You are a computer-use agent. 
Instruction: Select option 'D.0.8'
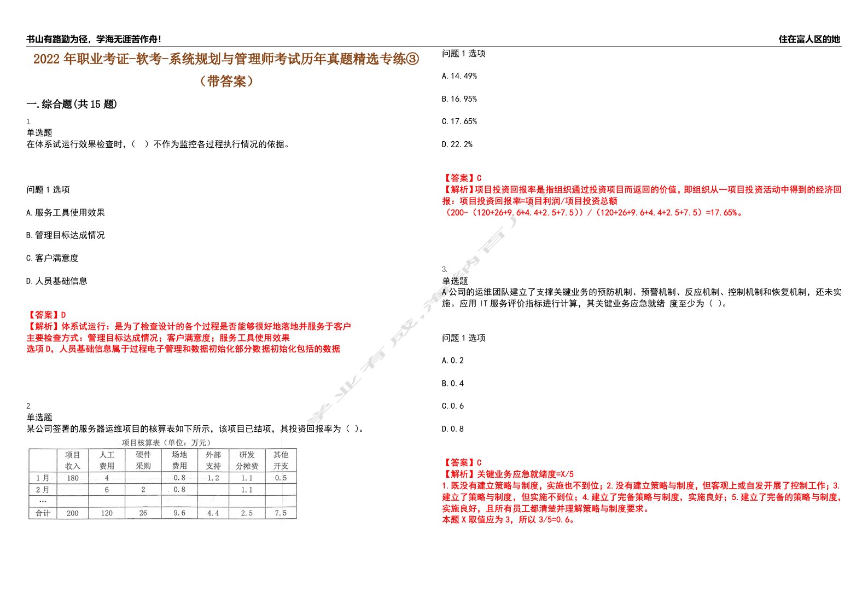click(453, 429)
